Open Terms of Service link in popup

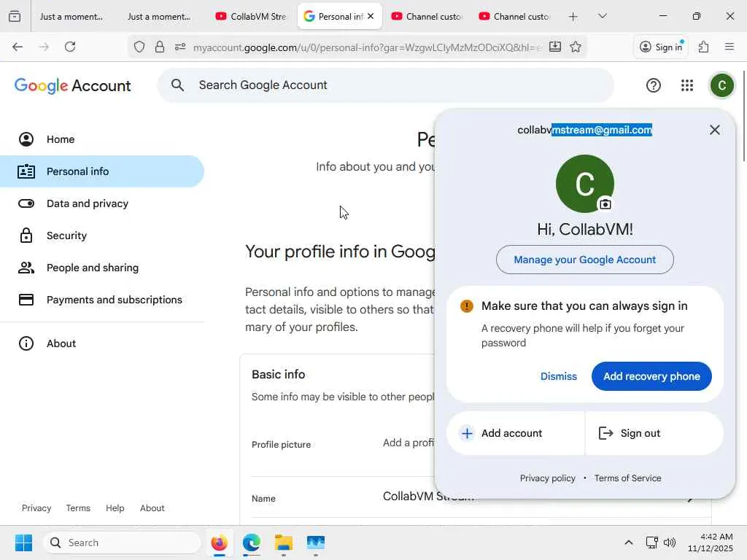click(x=627, y=478)
